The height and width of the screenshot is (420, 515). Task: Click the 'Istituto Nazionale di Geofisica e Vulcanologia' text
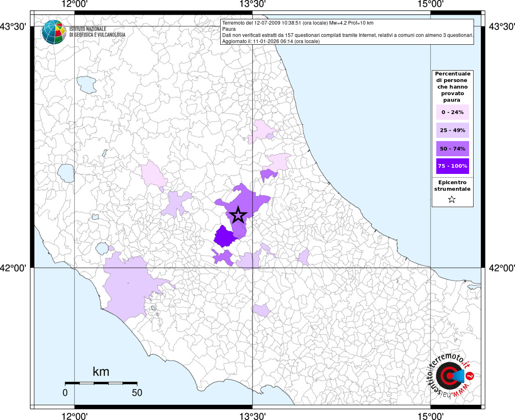[97, 32]
